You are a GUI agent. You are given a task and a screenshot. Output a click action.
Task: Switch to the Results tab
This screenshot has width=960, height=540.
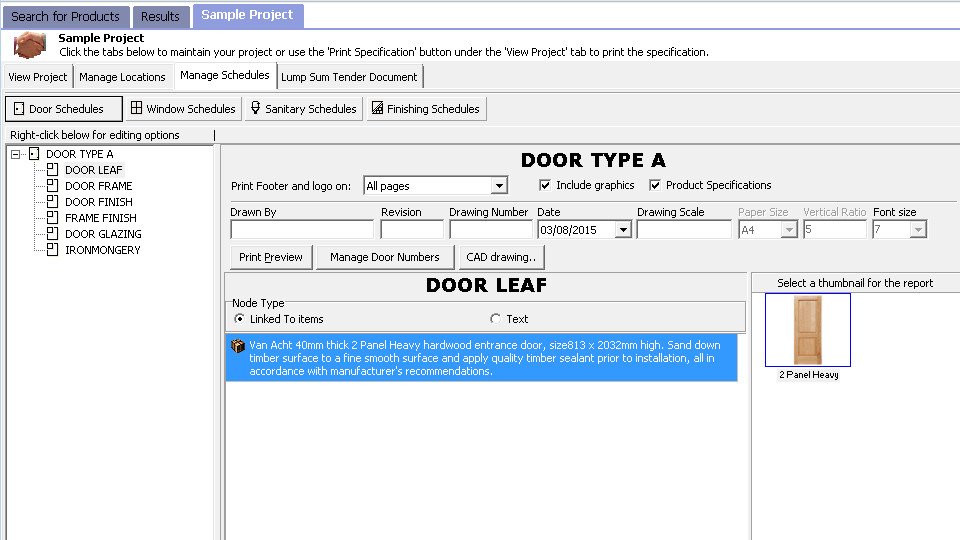tap(160, 17)
